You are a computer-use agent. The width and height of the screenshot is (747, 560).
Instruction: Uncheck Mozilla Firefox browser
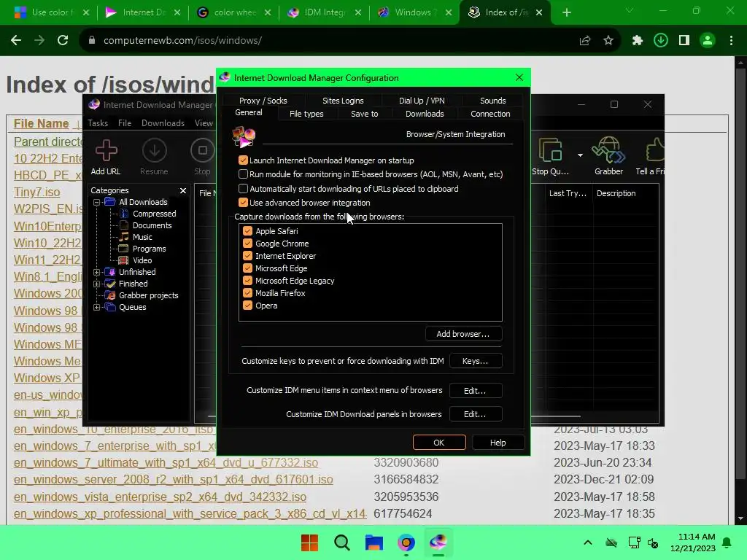point(247,293)
